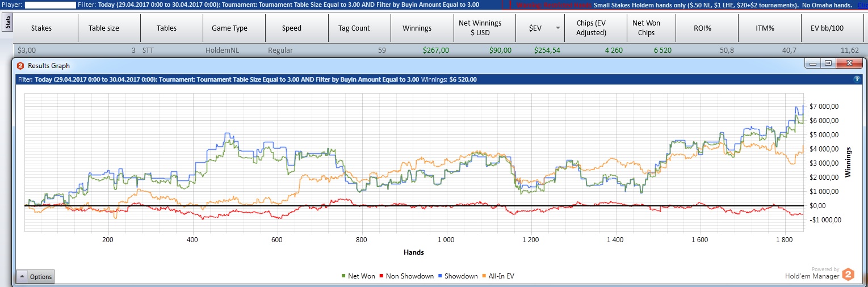Maximize the Results Graph window
The image size is (868, 287).
click(x=828, y=63)
